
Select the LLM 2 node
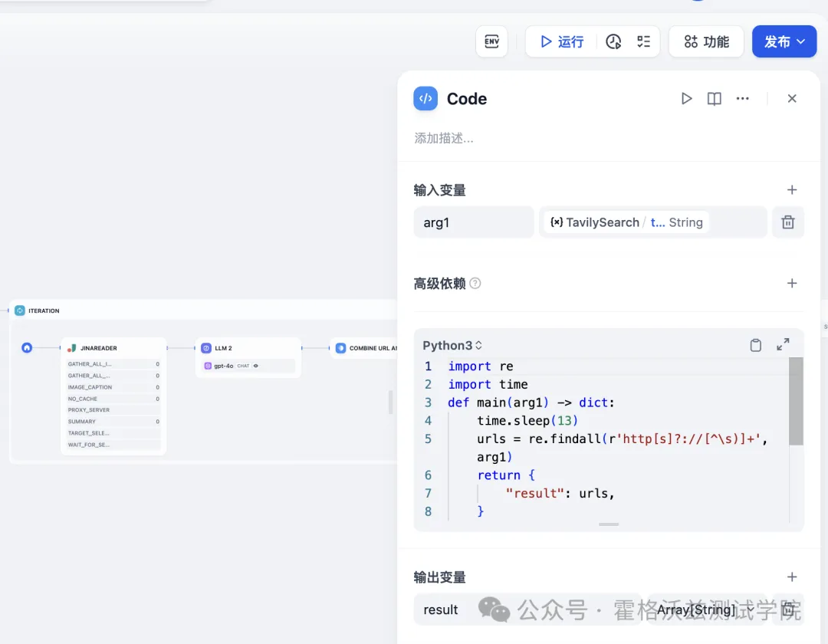[248, 357]
